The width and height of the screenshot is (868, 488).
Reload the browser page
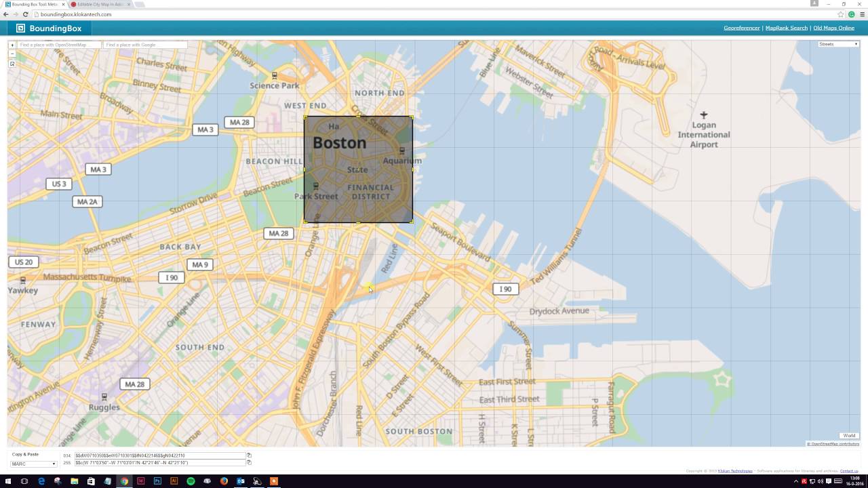click(26, 14)
